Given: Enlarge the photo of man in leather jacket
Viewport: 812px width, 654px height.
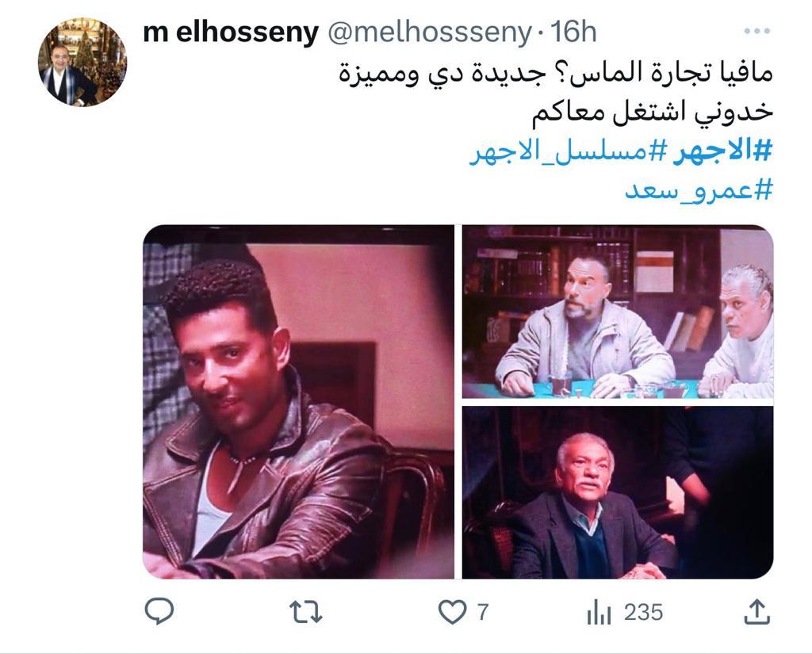Looking at the screenshot, I should (299, 402).
